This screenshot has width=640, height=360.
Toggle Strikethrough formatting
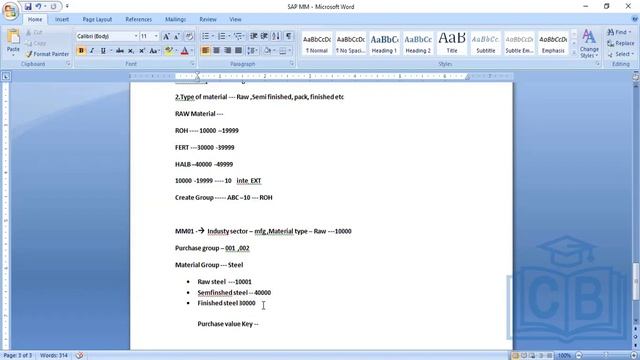coord(120,51)
